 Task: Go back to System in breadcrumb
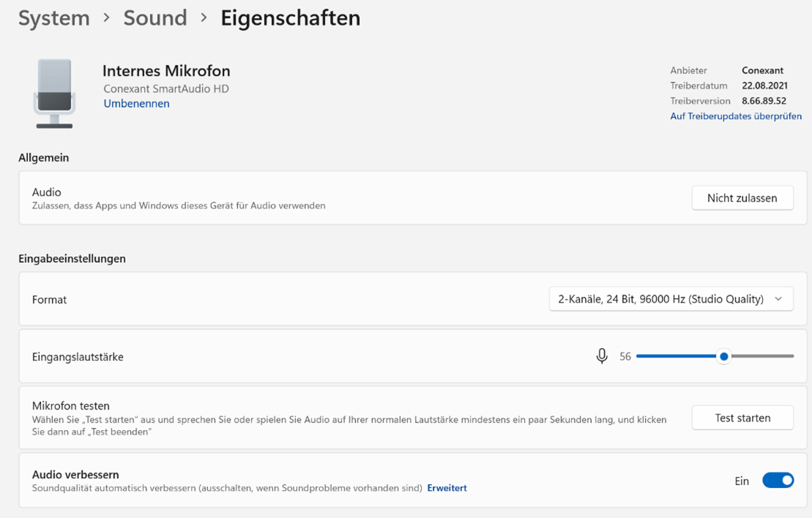pos(53,18)
